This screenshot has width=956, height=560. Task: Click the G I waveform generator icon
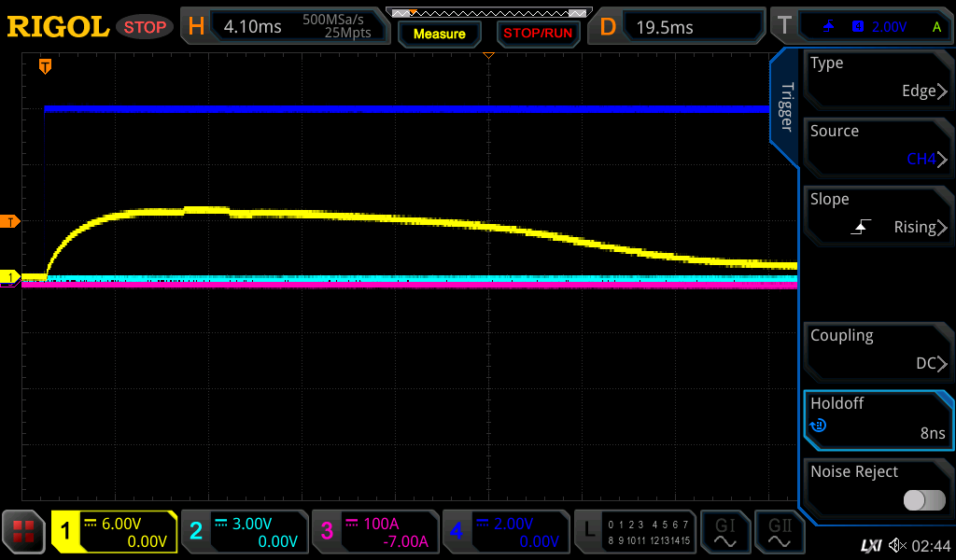click(x=725, y=532)
